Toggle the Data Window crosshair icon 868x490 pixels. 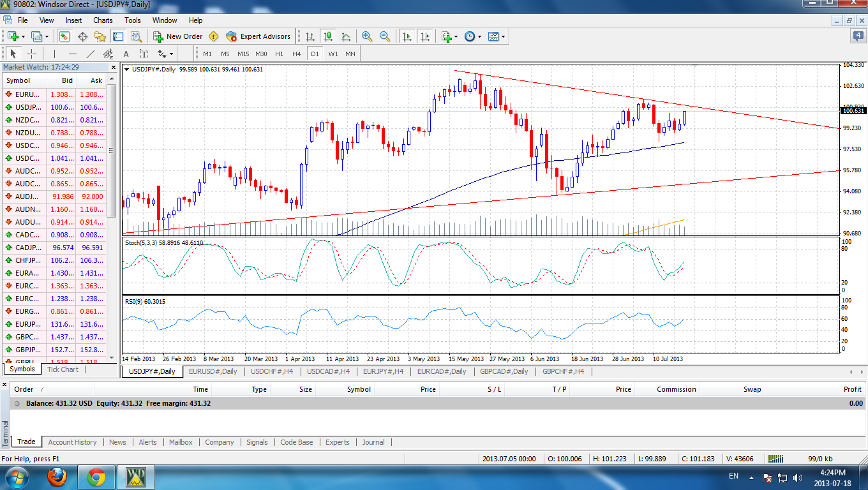pos(82,36)
